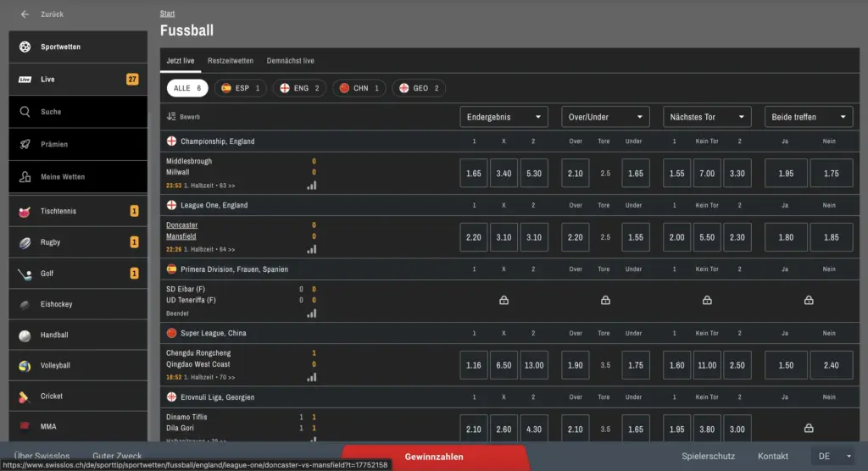Click England flag icon beside Championship
The height and width of the screenshot is (471, 868).
pos(171,141)
